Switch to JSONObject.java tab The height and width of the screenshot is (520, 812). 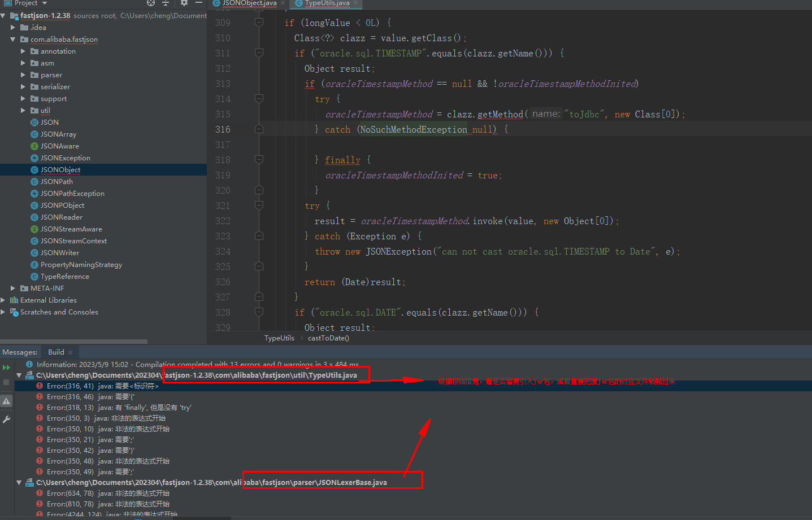pos(249,3)
